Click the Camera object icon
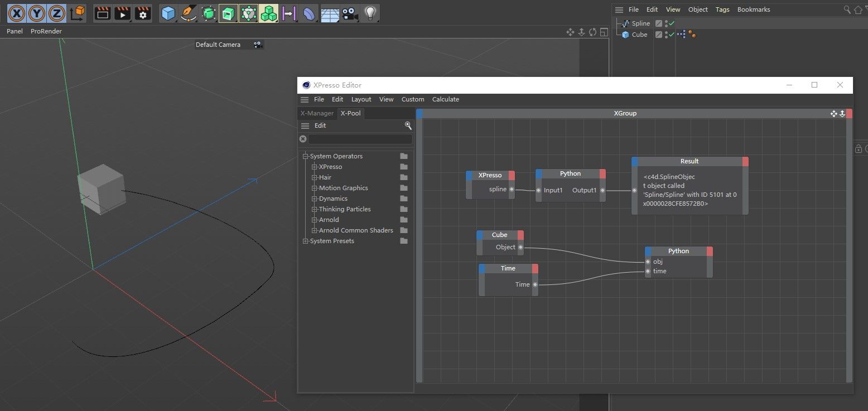This screenshot has height=411, width=868. pyautogui.click(x=350, y=13)
